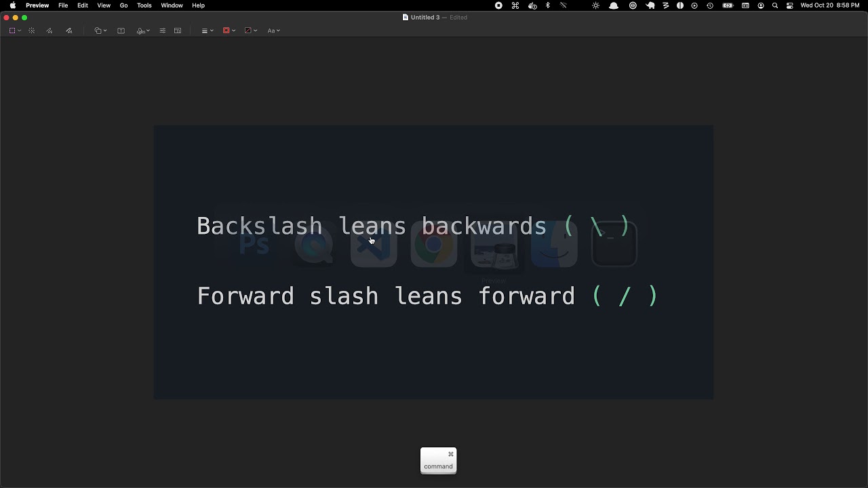Choose the Draw pen tool
This screenshot has width=868, height=488.
69,30
